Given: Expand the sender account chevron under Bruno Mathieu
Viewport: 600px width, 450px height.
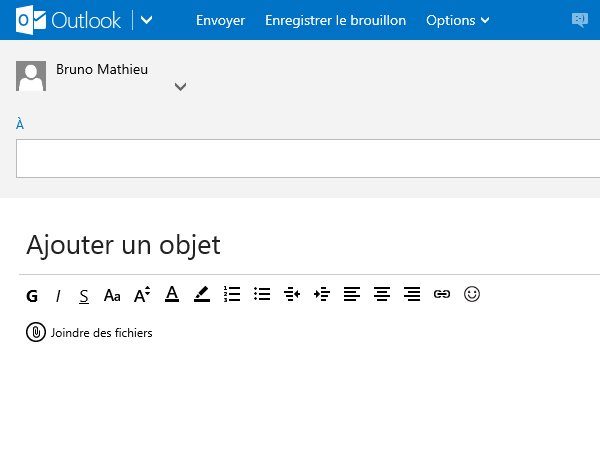Looking at the screenshot, I should [x=181, y=87].
